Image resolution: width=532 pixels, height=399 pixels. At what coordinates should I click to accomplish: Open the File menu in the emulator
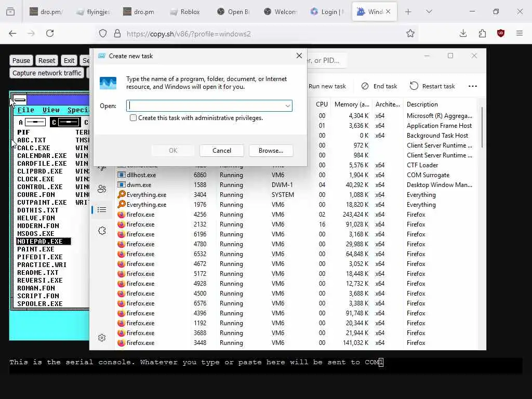pos(26,110)
